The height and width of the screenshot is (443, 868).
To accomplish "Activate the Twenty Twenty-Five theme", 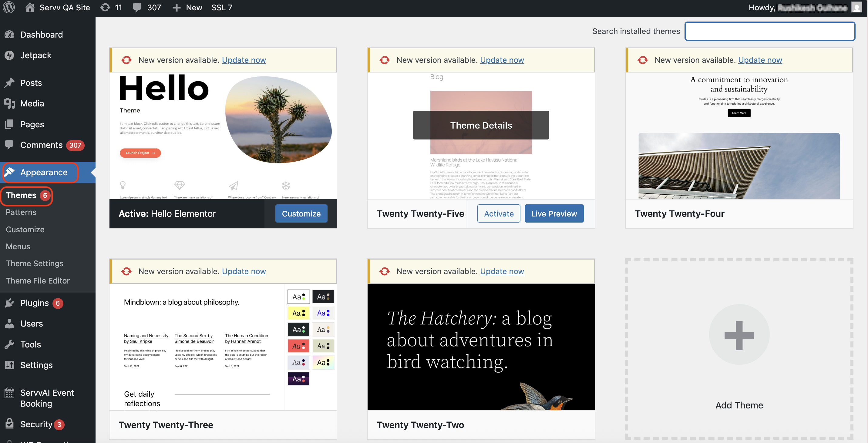I will coord(498,213).
